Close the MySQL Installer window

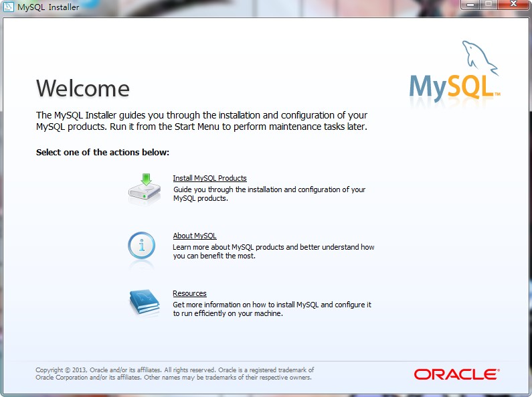(x=513, y=5)
